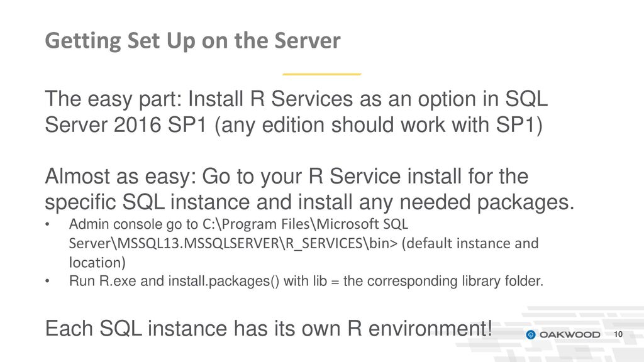Click the words needed packages
The image size is (644, 362).
(x=487, y=202)
